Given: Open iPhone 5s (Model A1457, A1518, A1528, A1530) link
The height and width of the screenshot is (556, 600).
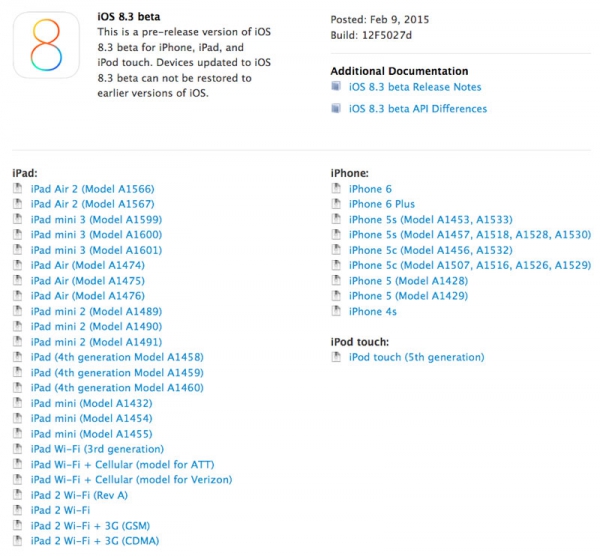Looking at the screenshot, I should point(470,235).
